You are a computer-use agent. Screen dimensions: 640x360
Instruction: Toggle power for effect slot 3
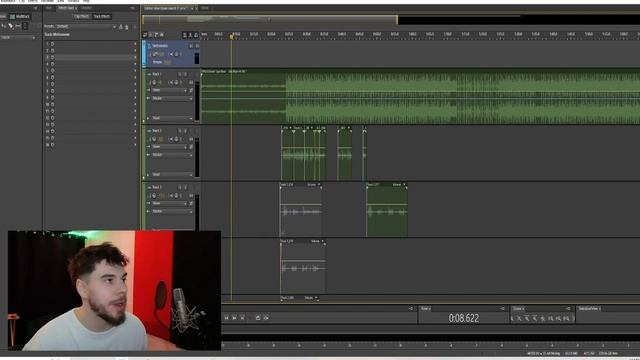click(x=53, y=58)
